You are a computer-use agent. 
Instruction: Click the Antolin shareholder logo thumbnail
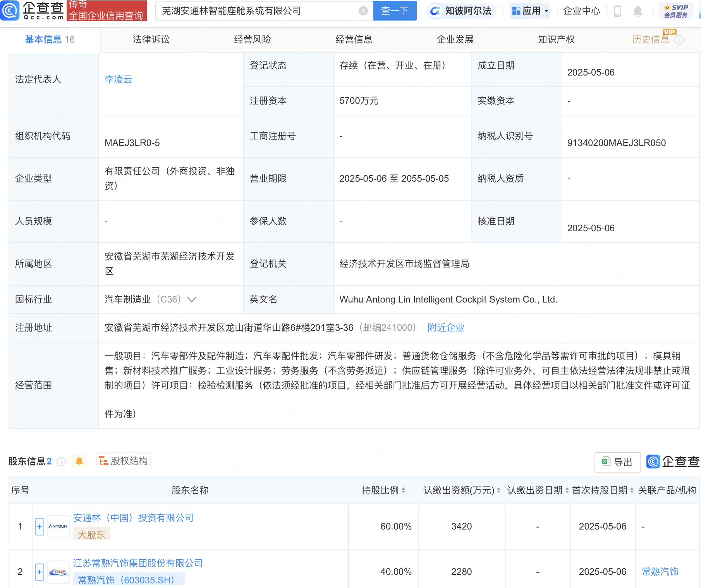pyautogui.click(x=58, y=526)
